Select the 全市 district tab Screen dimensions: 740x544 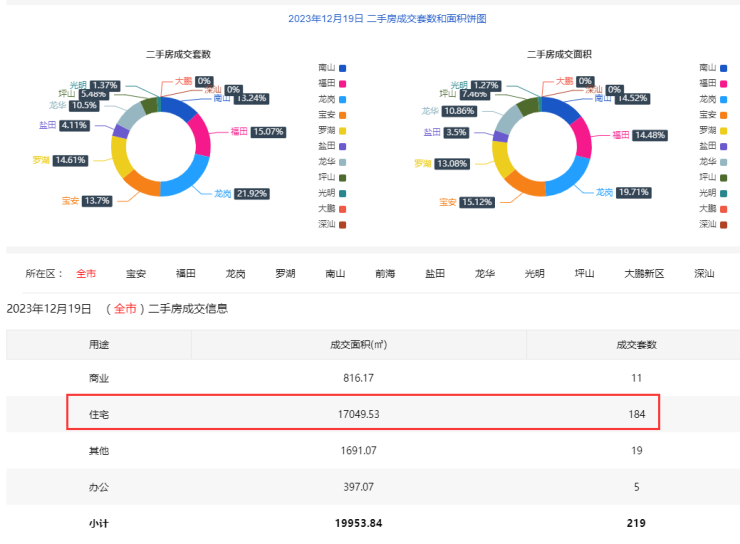pyautogui.click(x=86, y=273)
